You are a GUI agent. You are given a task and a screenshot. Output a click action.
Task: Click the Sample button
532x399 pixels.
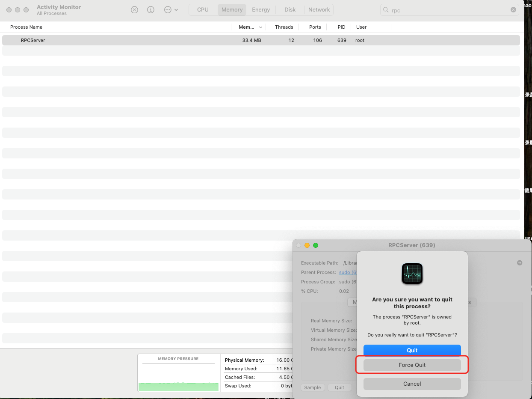click(x=313, y=387)
